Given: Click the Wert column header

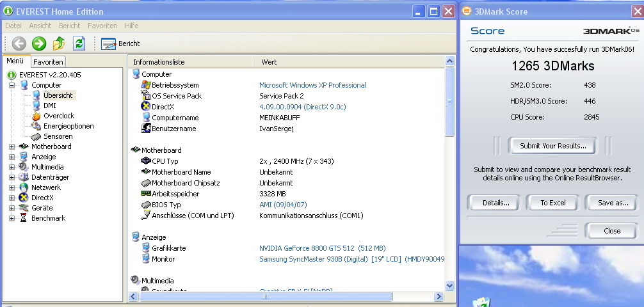Looking at the screenshot, I should pyautogui.click(x=349, y=62).
